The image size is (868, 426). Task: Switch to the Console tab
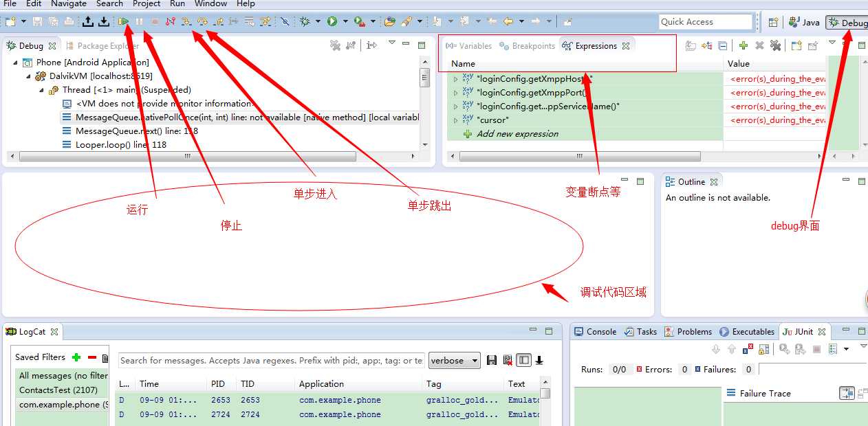pyautogui.click(x=595, y=332)
